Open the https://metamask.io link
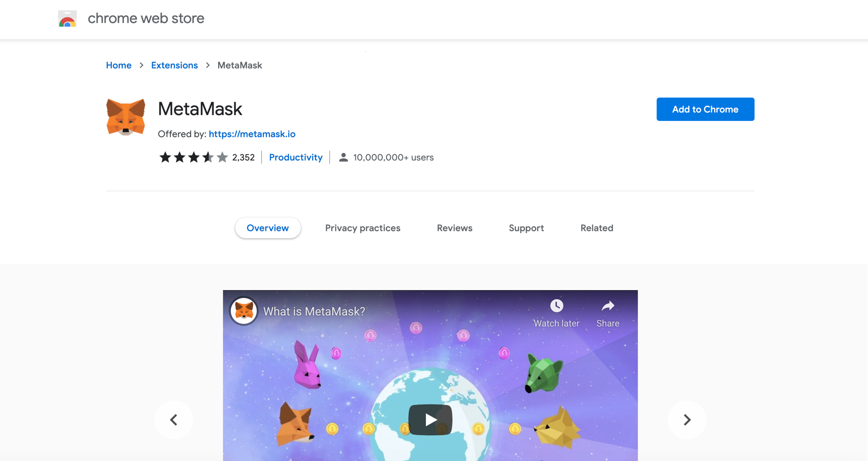Viewport: 868px width, 461px height. pyautogui.click(x=252, y=134)
